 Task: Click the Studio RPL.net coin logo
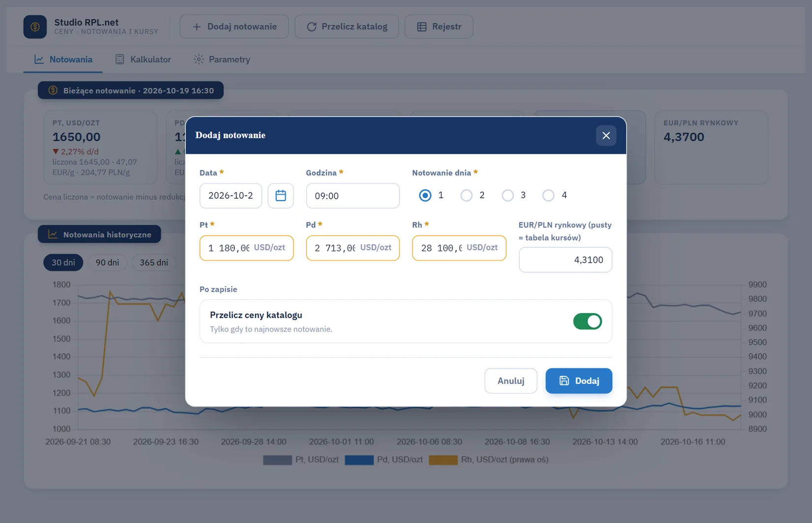point(35,27)
